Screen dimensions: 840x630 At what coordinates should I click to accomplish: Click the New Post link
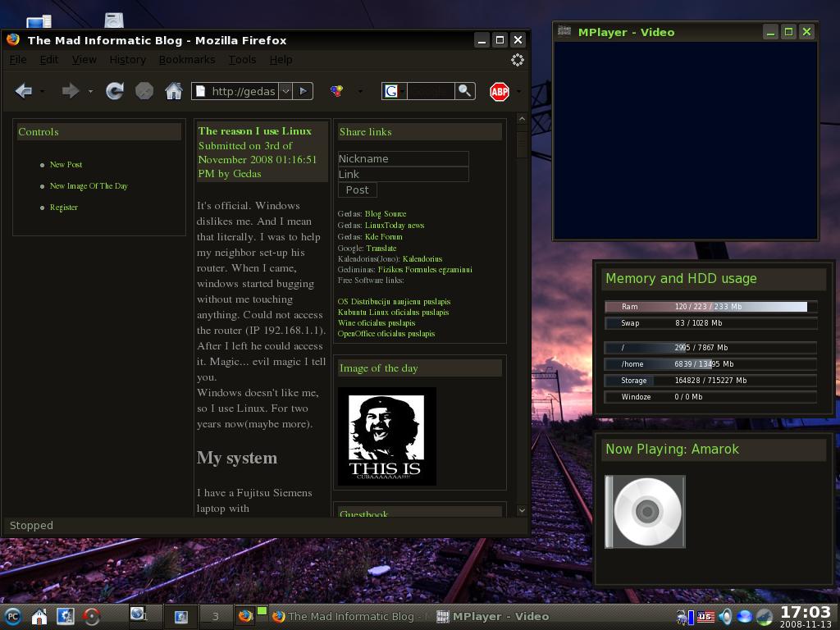(66, 164)
